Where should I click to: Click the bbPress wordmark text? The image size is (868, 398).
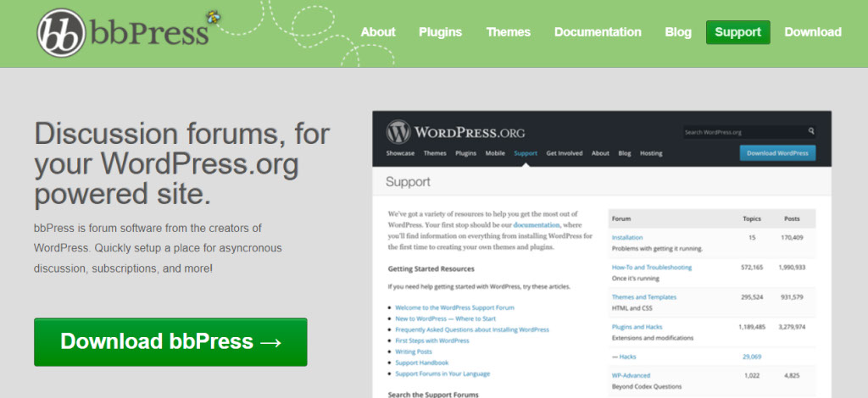[x=149, y=34]
